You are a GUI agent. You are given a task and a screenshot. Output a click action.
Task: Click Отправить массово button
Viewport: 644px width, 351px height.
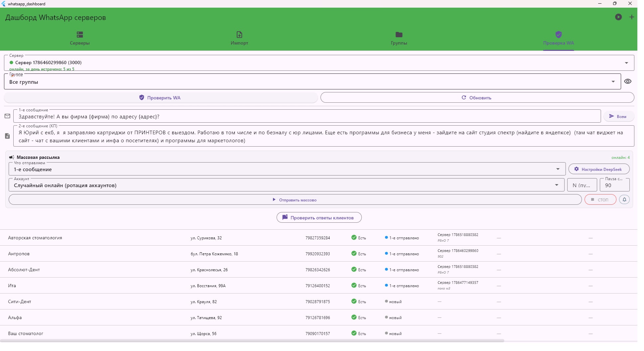pyautogui.click(x=295, y=200)
